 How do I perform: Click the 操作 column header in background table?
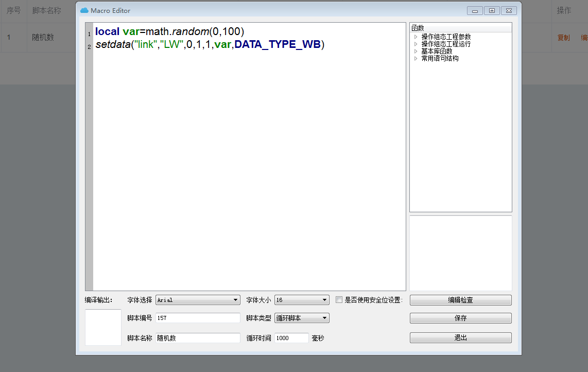pos(564,10)
